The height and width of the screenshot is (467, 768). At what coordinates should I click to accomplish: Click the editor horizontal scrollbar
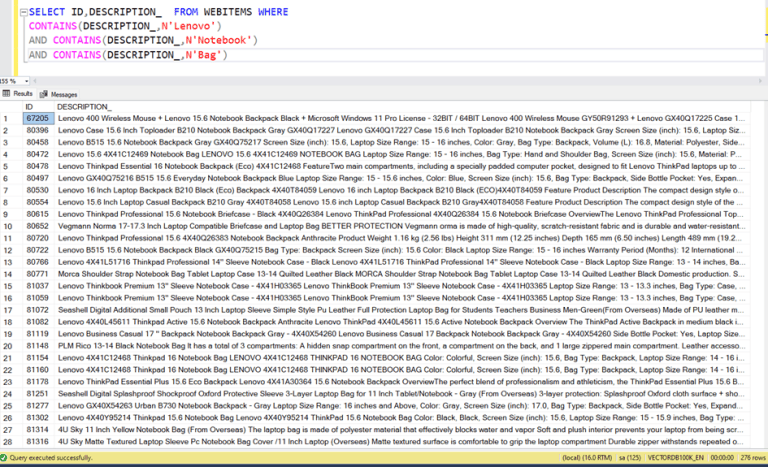pyautogui.click(x=397, y=81)
